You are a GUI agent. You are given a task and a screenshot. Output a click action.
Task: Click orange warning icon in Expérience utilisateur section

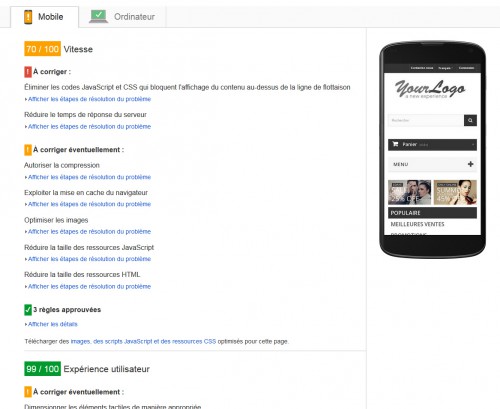point(28,392)
